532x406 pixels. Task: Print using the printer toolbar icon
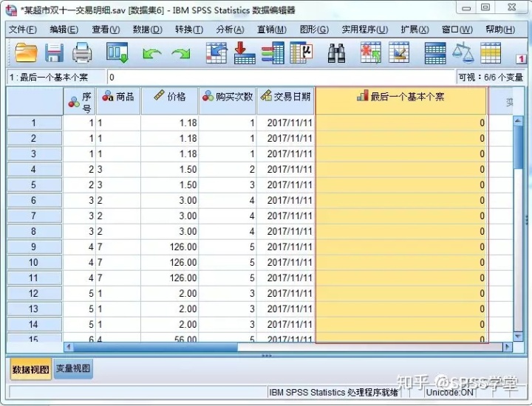(x=82, y=52)
